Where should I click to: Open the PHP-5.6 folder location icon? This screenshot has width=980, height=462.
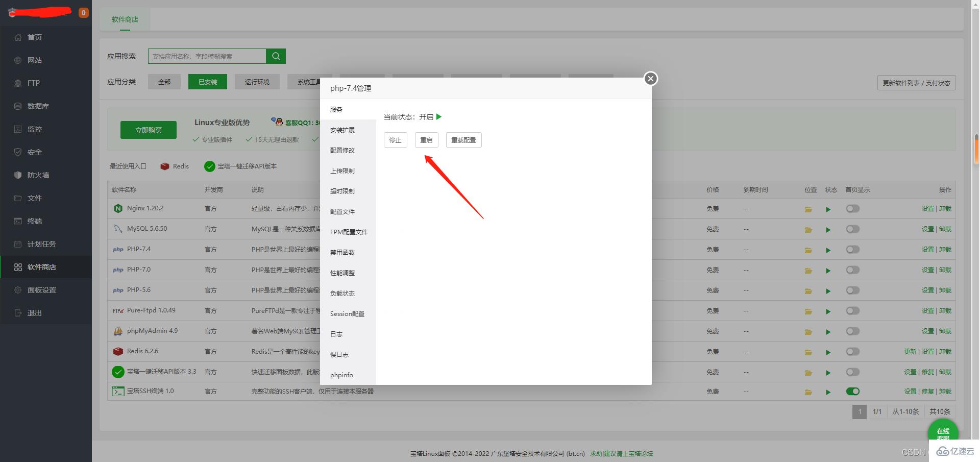point(808,291)
